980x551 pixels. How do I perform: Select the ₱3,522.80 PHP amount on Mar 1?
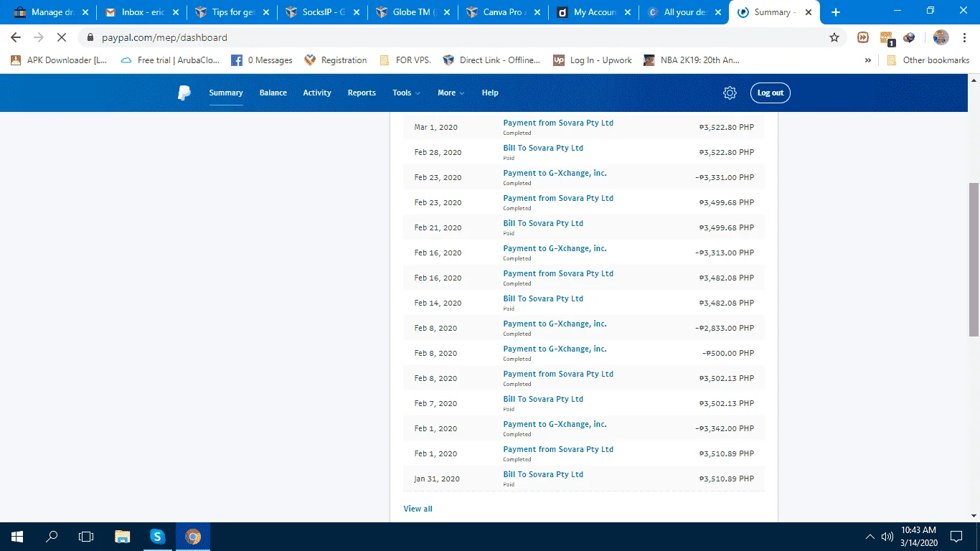(x=726, y=128)
